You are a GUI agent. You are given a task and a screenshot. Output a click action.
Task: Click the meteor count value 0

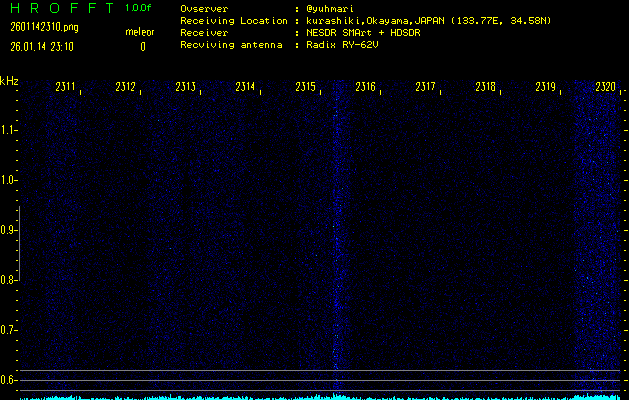(143, 47)
